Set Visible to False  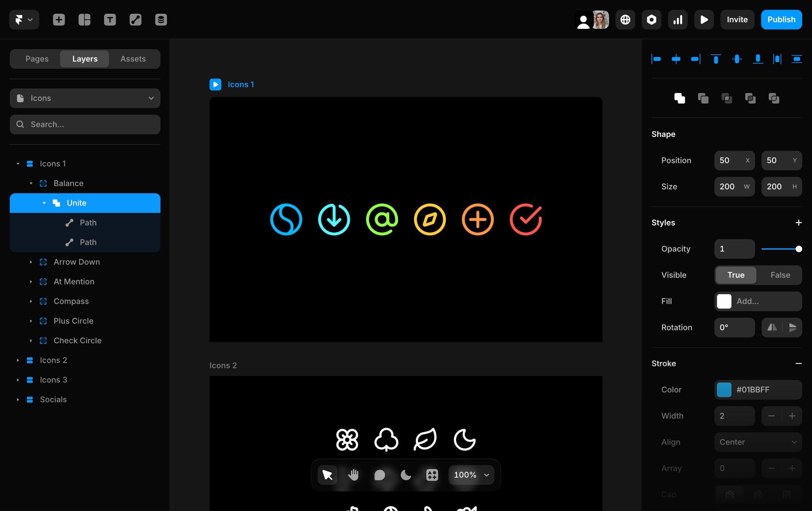pyautogui.click(x=780, y=275)
